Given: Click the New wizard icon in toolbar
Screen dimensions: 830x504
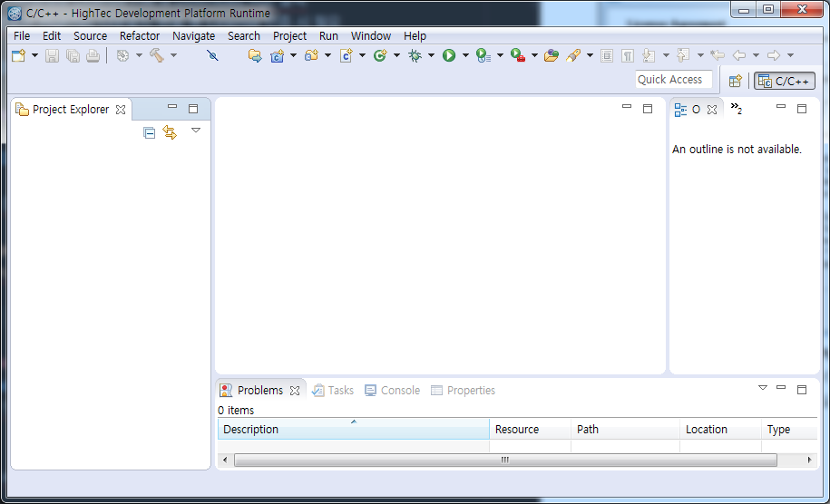Looking at the screenshot, I should point(19,55).
